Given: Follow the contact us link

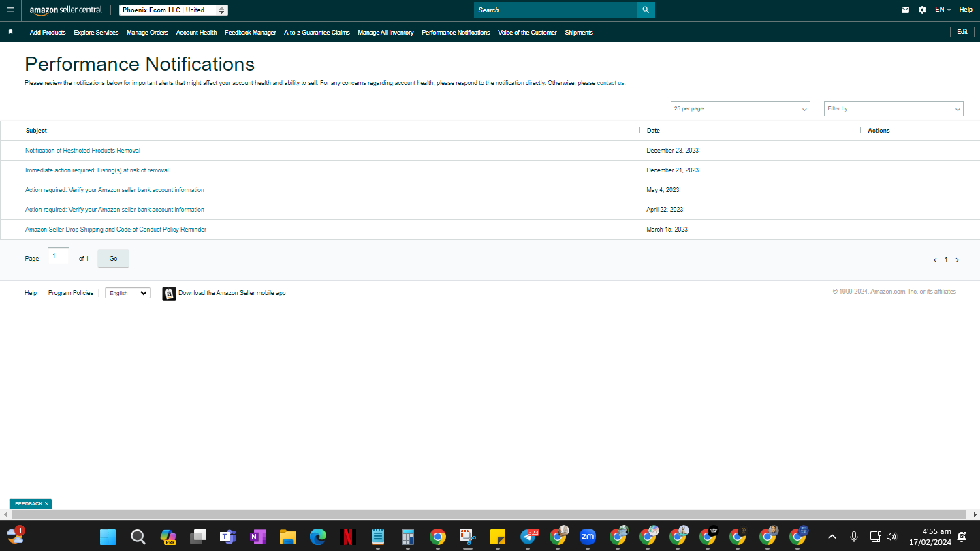Looking at the screenshot, I should click(610, 83).
